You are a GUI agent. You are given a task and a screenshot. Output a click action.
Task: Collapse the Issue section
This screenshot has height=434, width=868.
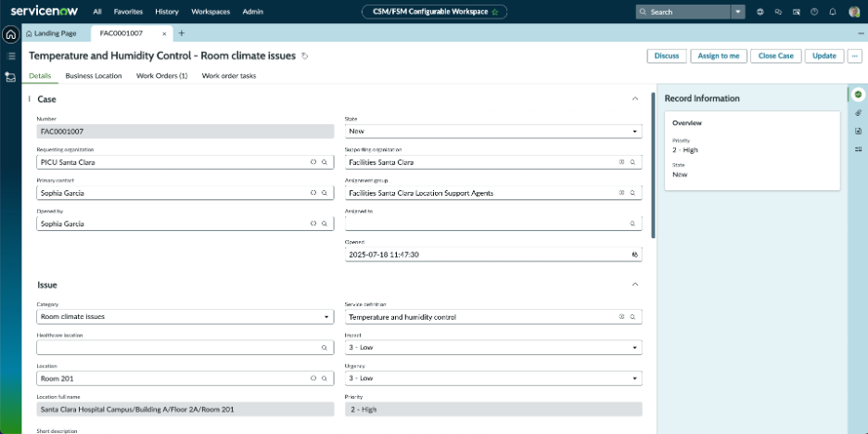coord(635,285)
